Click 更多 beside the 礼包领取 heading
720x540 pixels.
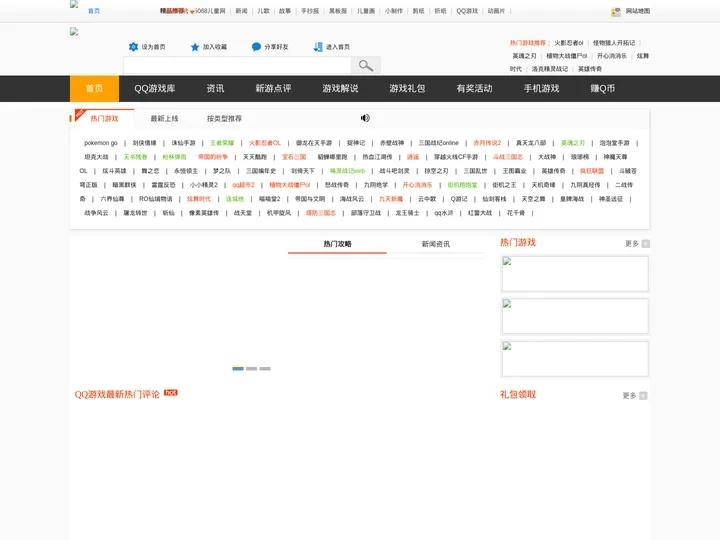point(630,395)
